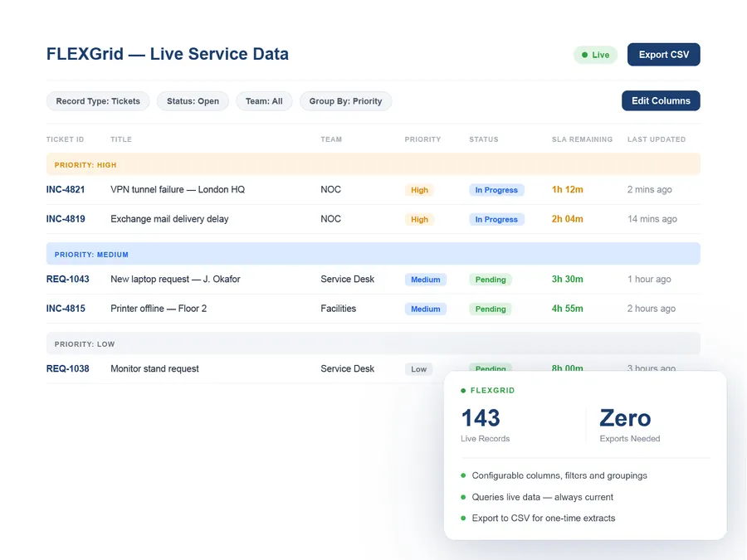Open ticket INC-4819
The image size is (747, 560).
coord(66,219)
